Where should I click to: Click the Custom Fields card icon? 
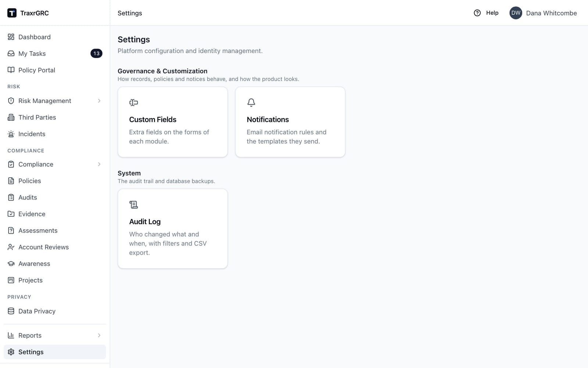pos(133,102)
